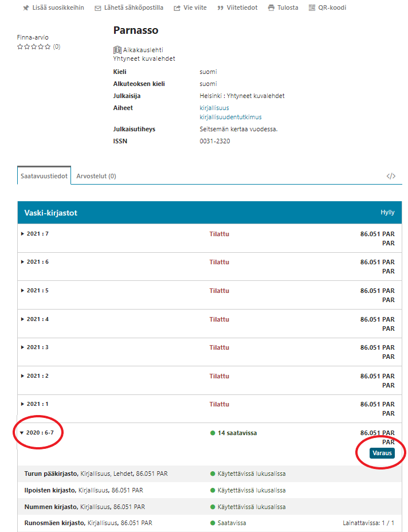Click the pin icon for Lisää suosikkeihin
The image size is (408, 532).
click(x=26, y=8)
